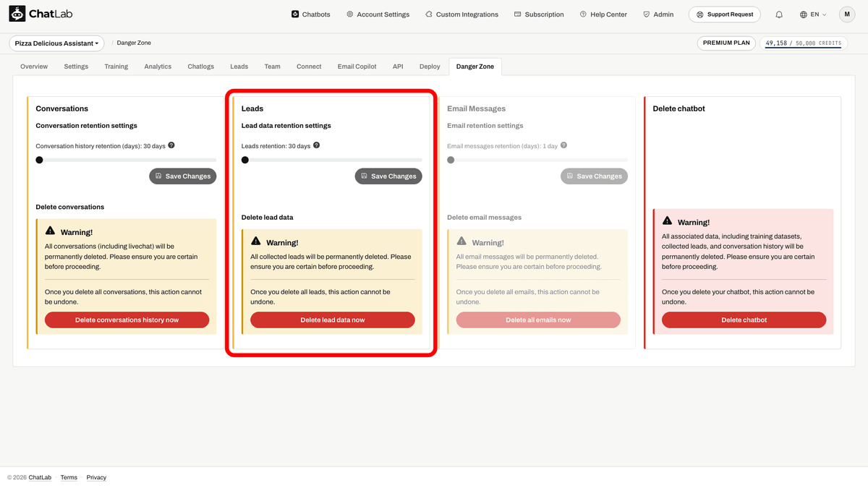868x488 pixels.
Task: Open Chatbots in top navigation
Action: [310, 14]
